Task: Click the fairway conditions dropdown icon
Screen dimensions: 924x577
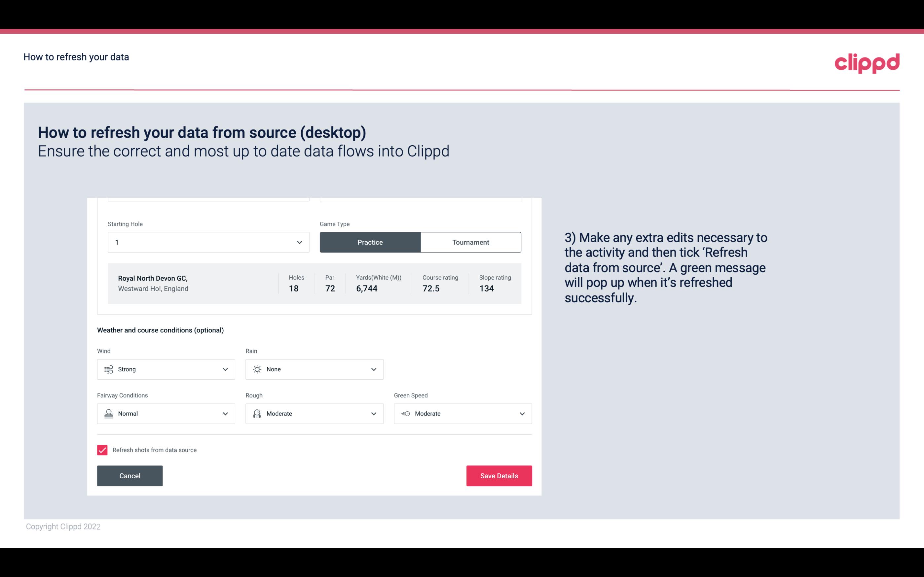Action: tap(225, 414)
